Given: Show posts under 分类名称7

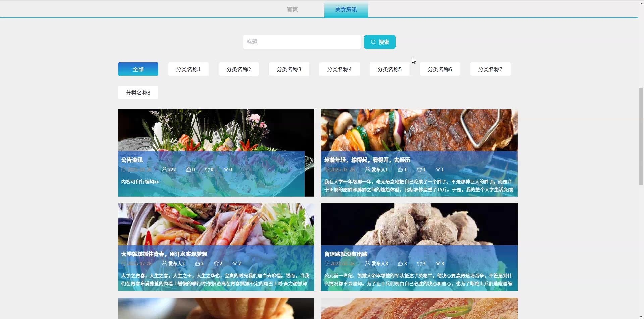Looking at the screenshot, I should [x=490, y=69].
